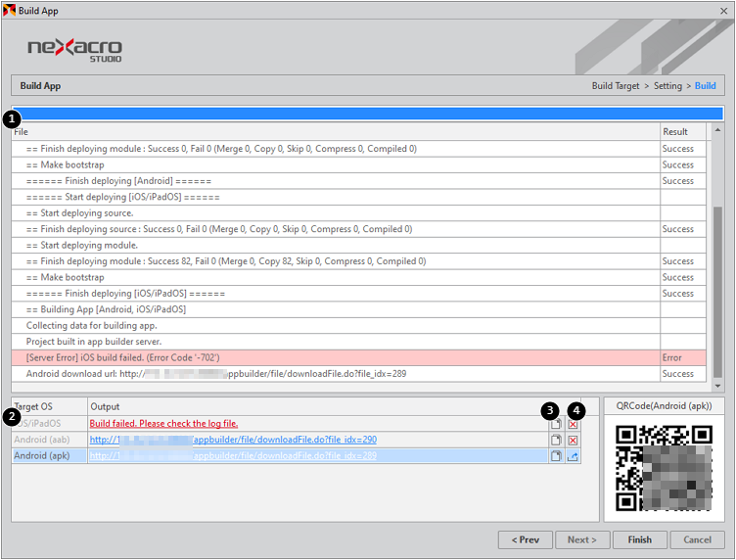Click Nexacro app icon in title bar
Screen dimensions: 736x560
point(10,10)
